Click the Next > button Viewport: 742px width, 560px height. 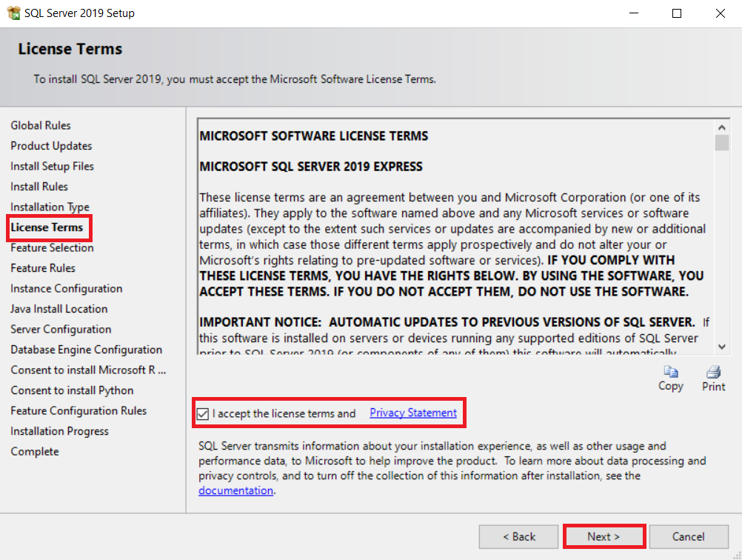[x=604, y=536]
